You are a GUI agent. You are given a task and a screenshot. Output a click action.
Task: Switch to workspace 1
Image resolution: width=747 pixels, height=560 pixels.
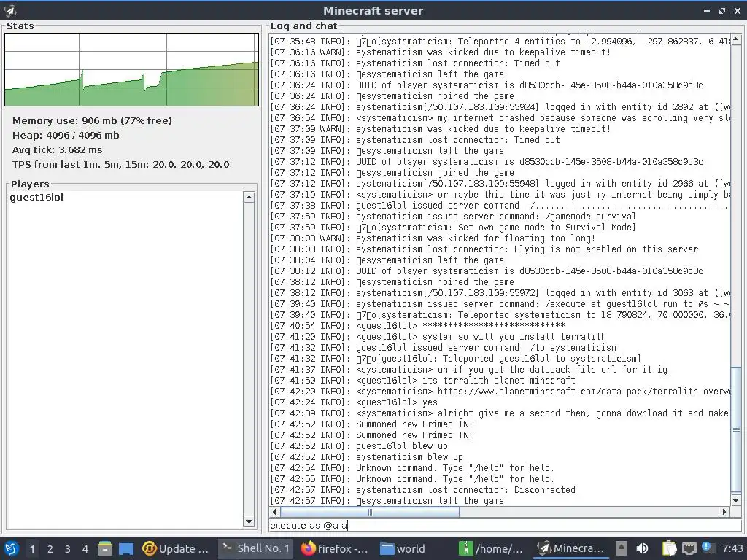coord(32,549)
